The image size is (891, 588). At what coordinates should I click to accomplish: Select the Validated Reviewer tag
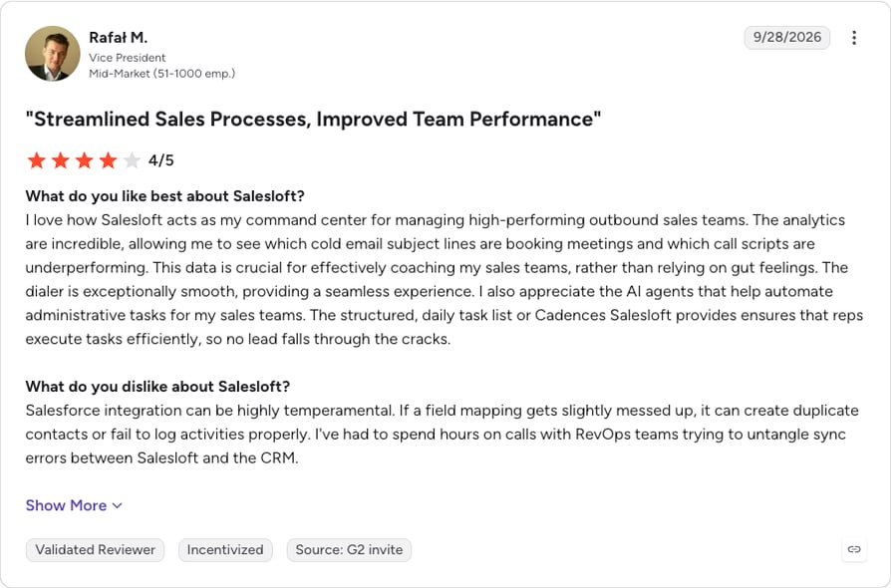click(x=95, y=550)
